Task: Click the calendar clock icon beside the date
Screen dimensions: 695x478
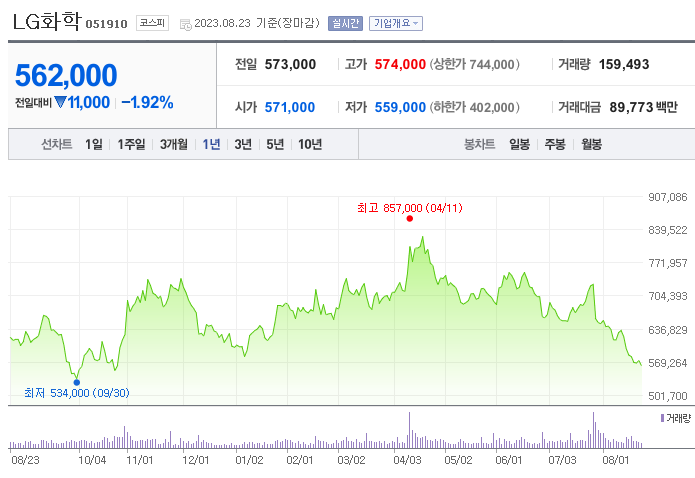Action: 186,24
